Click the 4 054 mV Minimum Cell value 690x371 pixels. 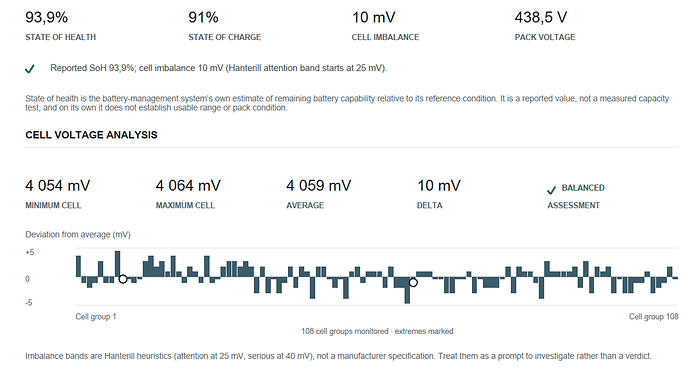58,186
